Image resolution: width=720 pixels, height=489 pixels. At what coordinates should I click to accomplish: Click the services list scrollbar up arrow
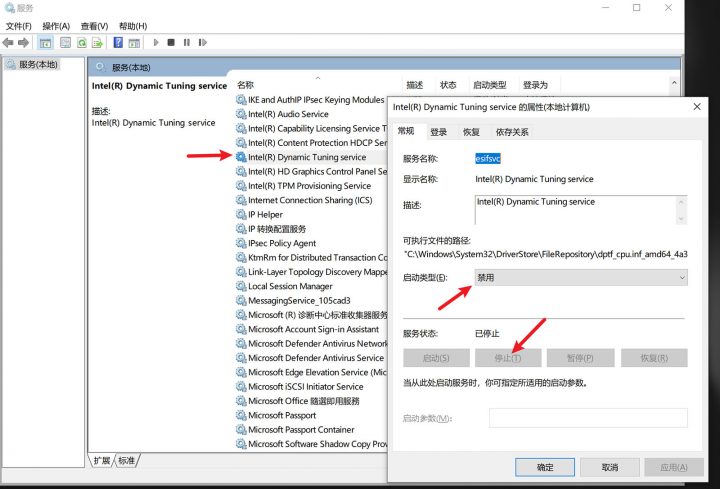coord(674,83)
